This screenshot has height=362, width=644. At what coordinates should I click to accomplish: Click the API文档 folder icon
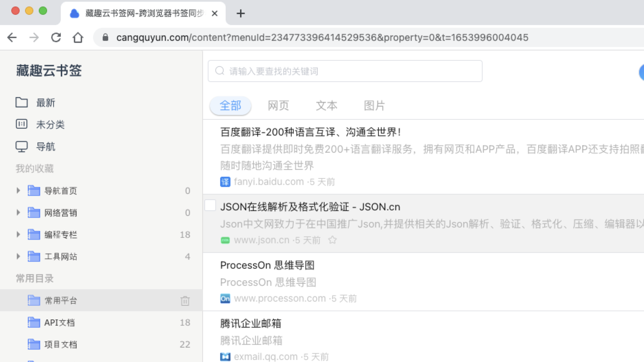[34, 322]
